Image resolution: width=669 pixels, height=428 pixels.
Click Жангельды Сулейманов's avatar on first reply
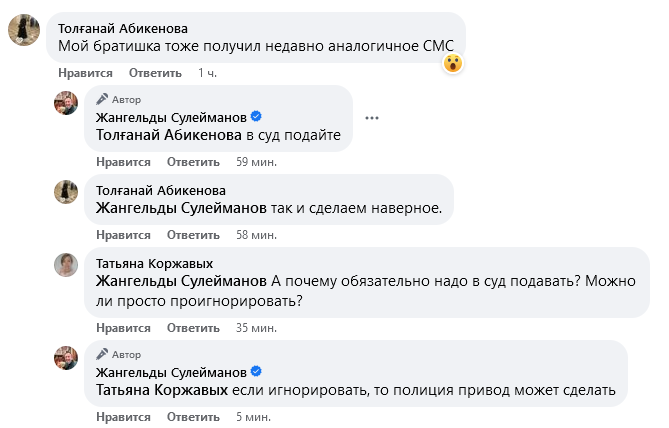(67, 104)
